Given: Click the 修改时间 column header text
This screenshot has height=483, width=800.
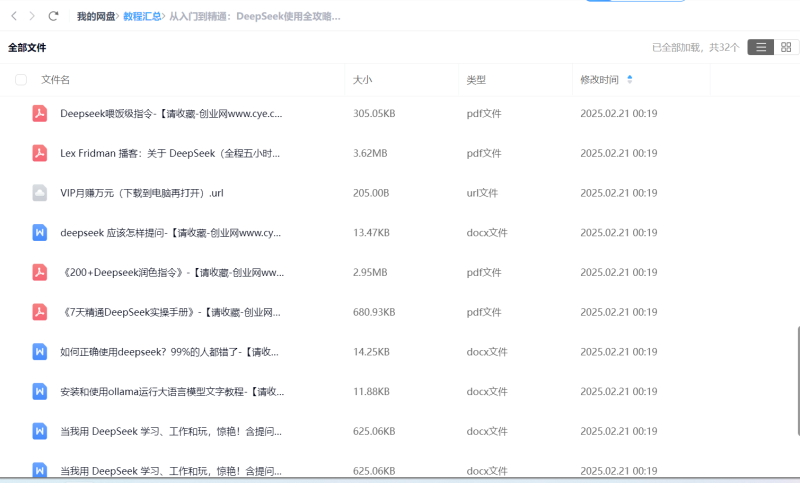Looking at the screenshot, I should click(599, 80).
